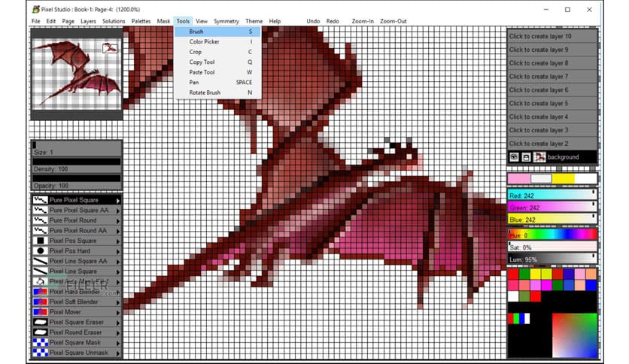
Task: Open the File menu
Action: (35, 21)
